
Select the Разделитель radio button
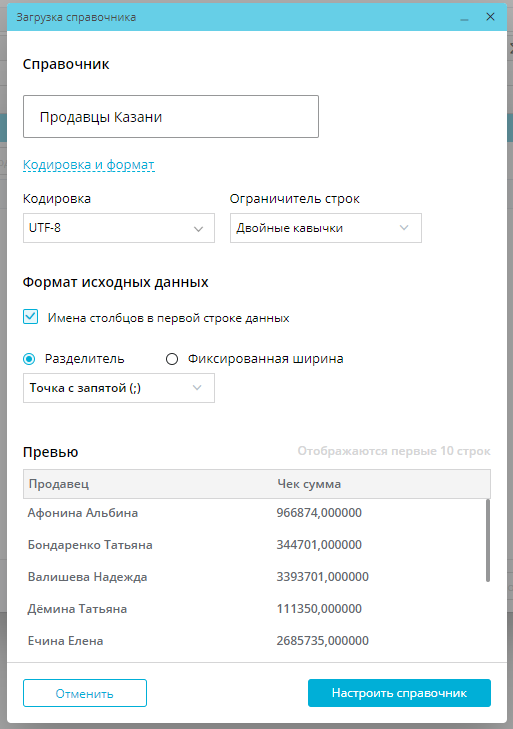(29, 359)
